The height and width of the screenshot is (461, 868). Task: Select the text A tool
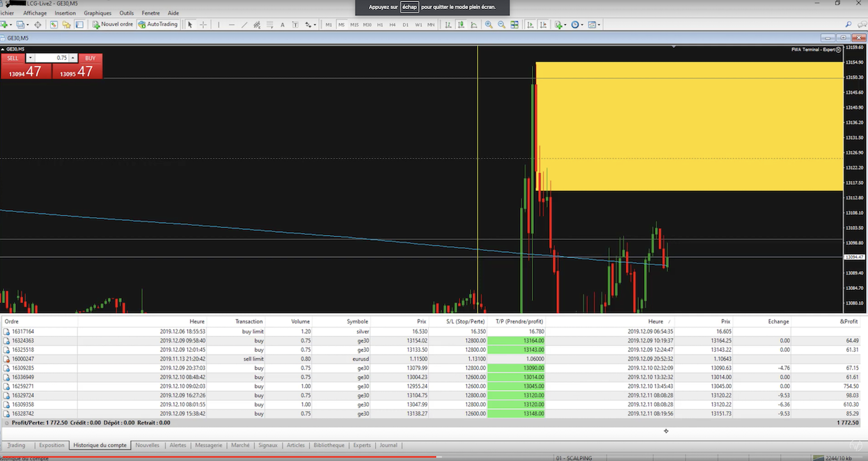(x=283, y=24)
